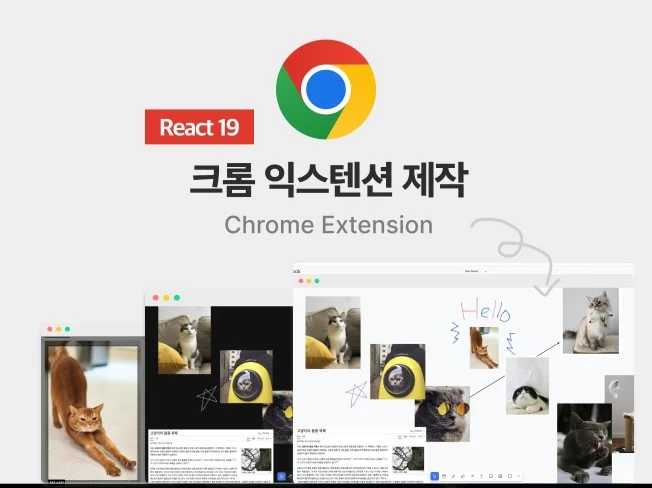Select sofa cat photo on white whiteboard
The height and width of the screenshot is (488, 652).
pos(333,333)
